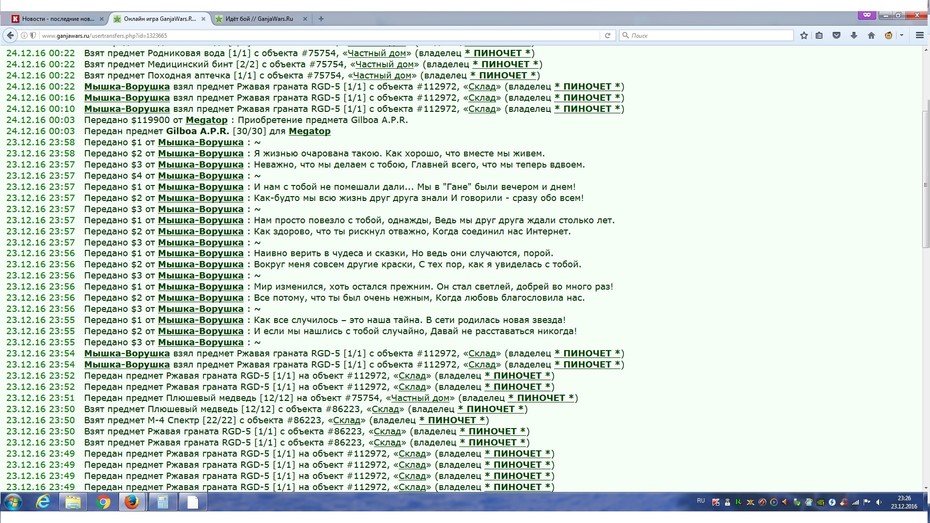Open Мышка-Ворушка link in the 24.12.16 00:16 row
This screenshot has width=930, height=523.
[127, 98]
